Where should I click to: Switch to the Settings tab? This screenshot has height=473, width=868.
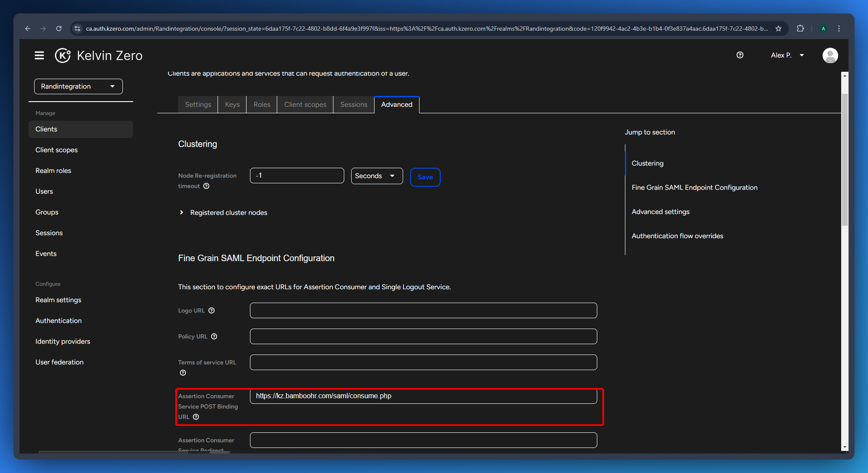198,105
